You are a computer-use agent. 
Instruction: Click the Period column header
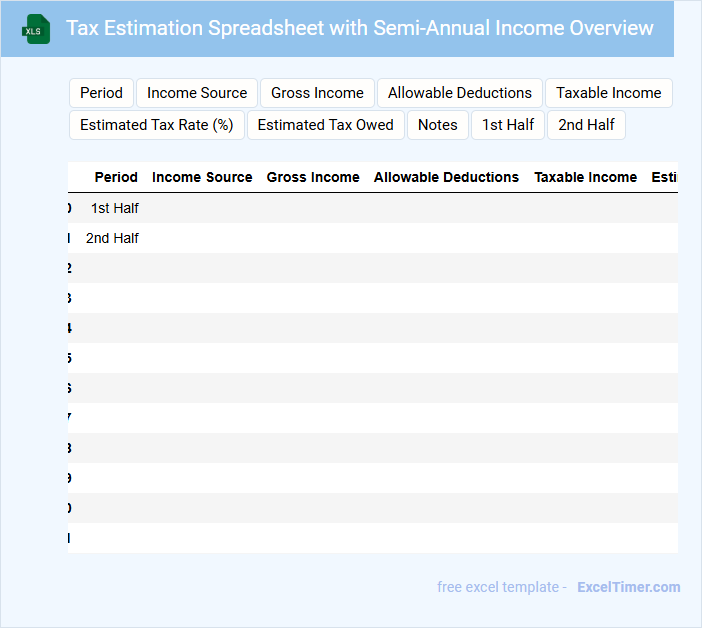(116, 177)
